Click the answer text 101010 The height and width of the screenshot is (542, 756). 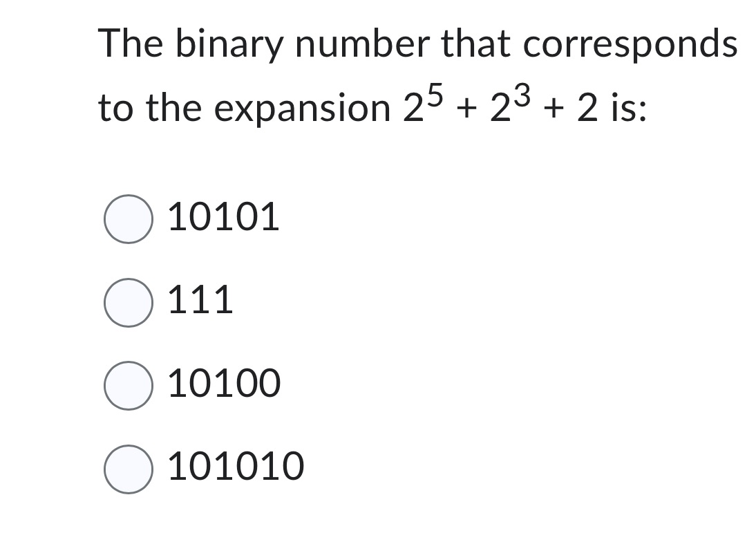point(235,467)
